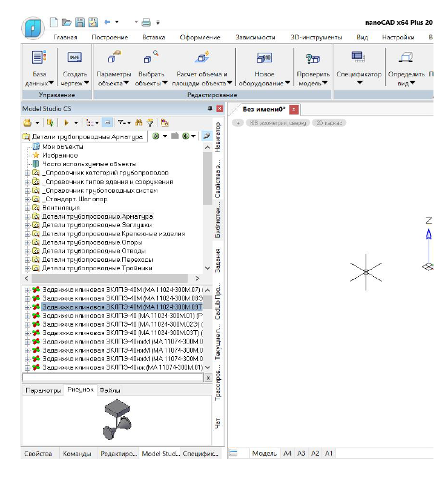Launch Проверить модель tool

pos(313,68)
